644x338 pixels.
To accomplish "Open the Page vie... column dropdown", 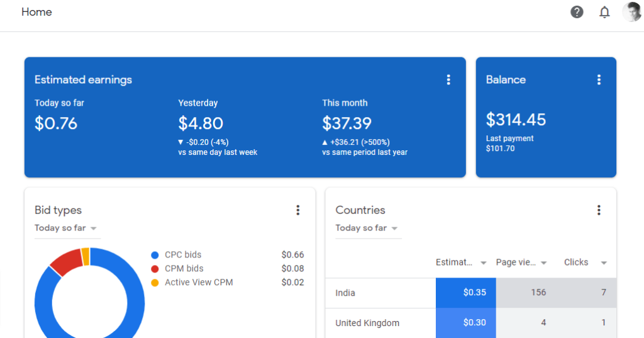I will tap(544, 262).
